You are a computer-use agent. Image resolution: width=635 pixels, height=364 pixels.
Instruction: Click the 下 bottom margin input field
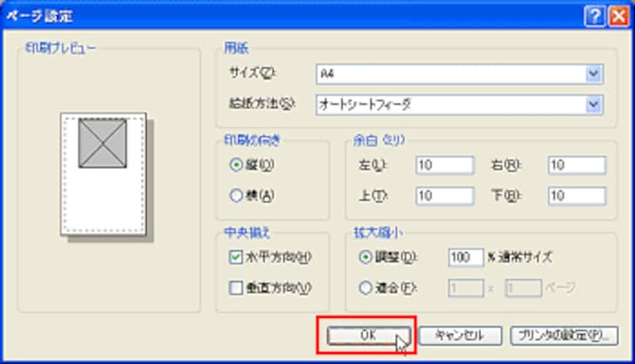576,195
